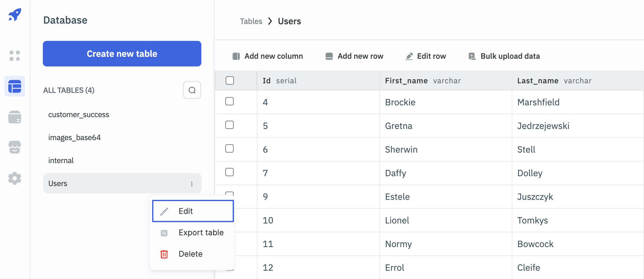Image resolution: width=644 pixels, height=279 pixels.
Task: Click the Users table three-dot menu
Action: [192, 184]
